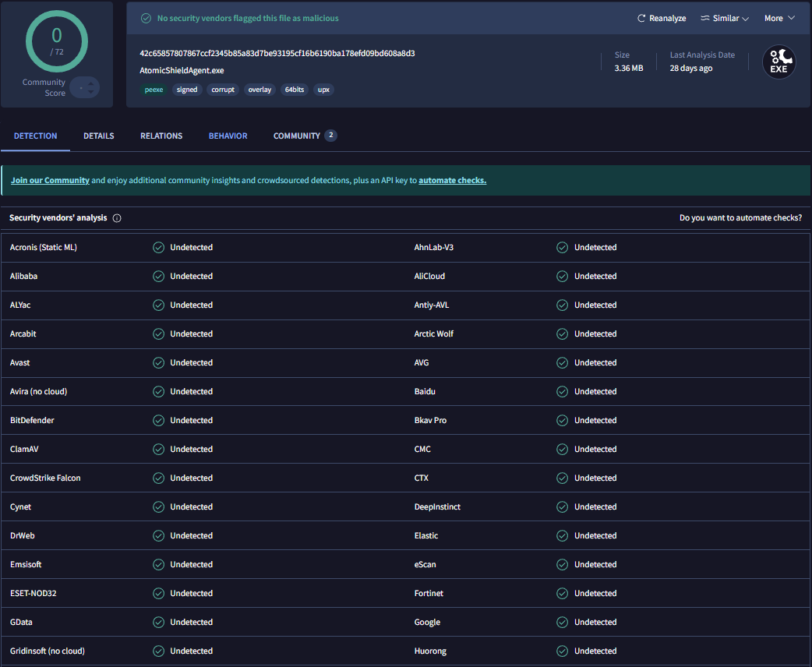Click the Cynet undetected check icon
812x667 pixels.
tap(158, 507)
